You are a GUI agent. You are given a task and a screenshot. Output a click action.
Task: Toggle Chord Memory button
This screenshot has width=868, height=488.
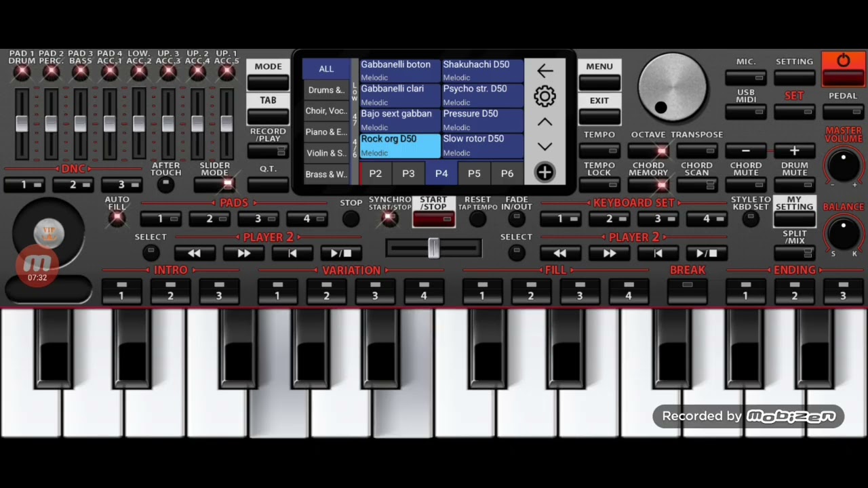[x=648, y=184]
